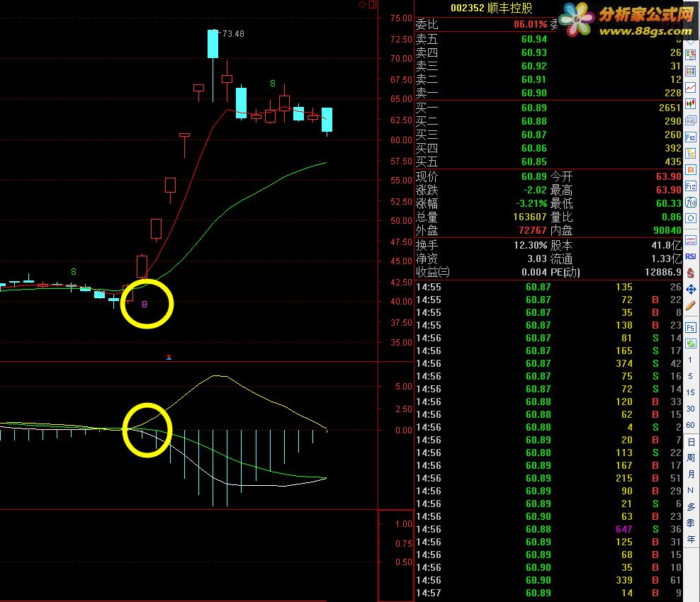Click the last cyan candle on chart
This screenshot has width=700, height=602.
[327, 120]
